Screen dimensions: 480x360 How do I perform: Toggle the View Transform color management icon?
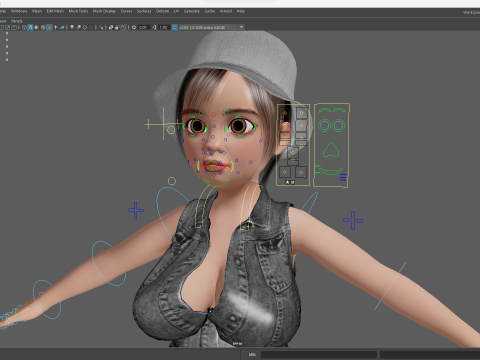(x=174, y=27)
